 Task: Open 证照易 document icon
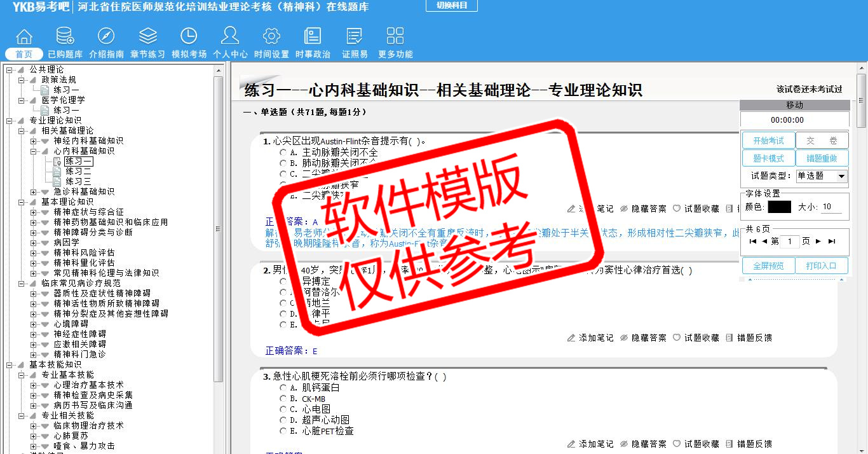(x=355, y=36)
